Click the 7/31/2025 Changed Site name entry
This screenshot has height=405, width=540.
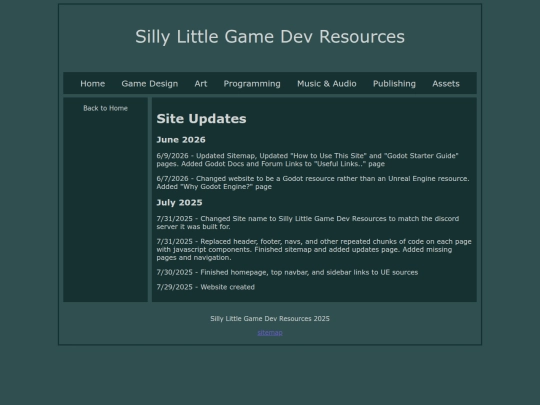(308, 222)
